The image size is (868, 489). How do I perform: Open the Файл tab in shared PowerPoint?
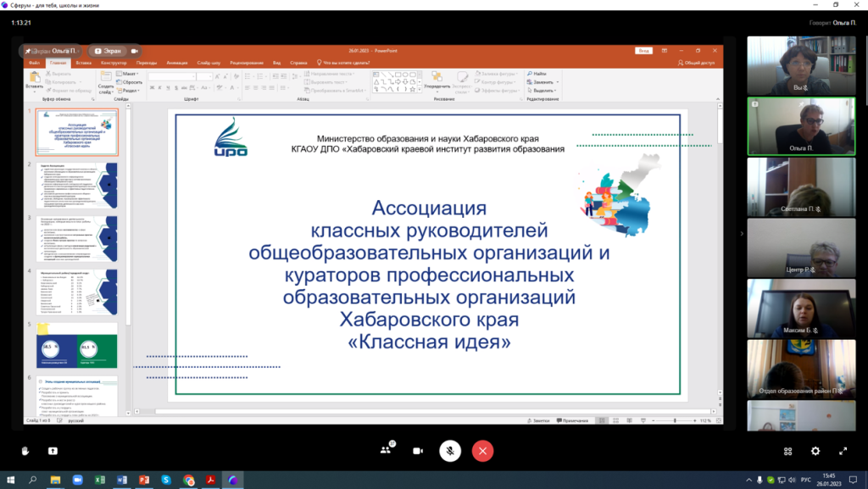point(34,63)
